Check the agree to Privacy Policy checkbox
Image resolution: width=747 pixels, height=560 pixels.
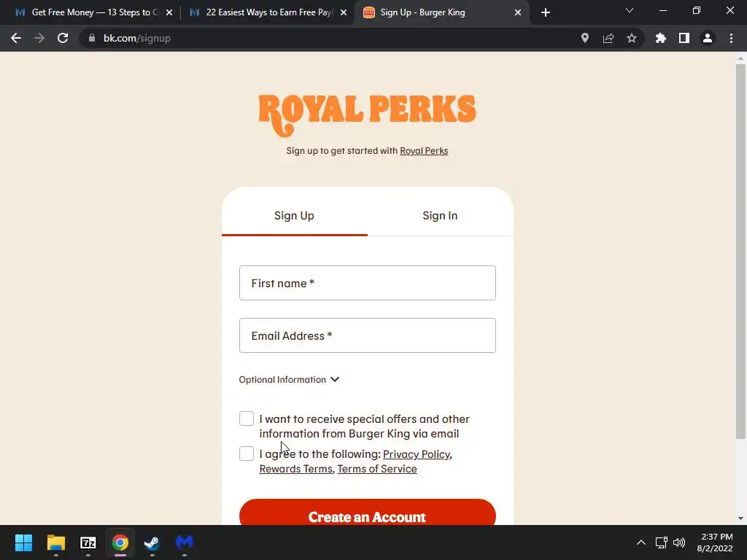(x=247, y=454)
